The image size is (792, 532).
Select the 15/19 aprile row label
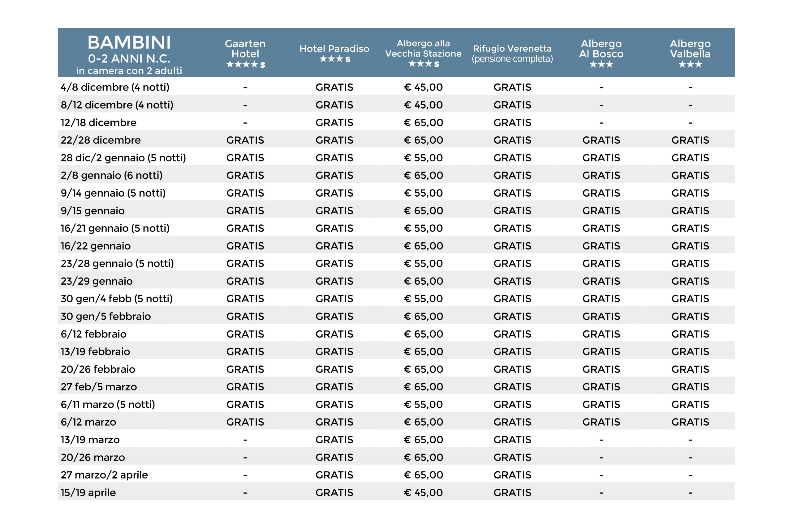pyautogui.click(x=88, y=493)
